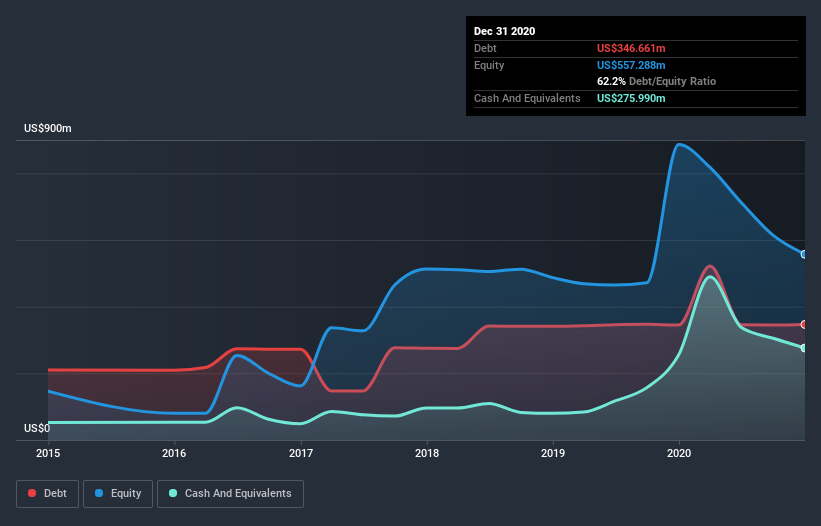
Task: Click the Debt endpoint marker on the chart
Action: pos(804,324)
